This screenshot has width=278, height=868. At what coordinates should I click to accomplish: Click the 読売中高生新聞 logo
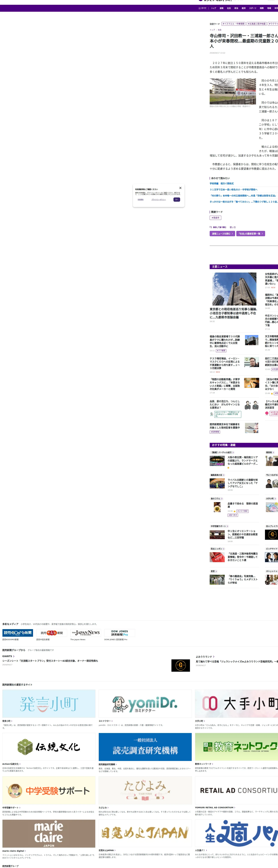[x=52, y=633]
